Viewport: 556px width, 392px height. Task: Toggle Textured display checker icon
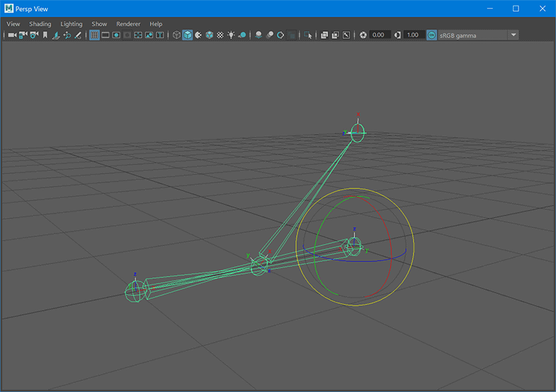(220, 35)
